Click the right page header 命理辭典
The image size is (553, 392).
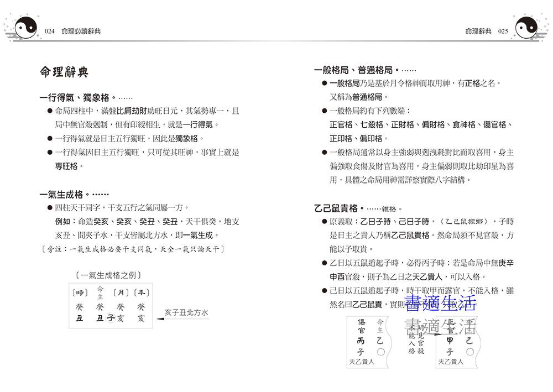tap(478, 32)
